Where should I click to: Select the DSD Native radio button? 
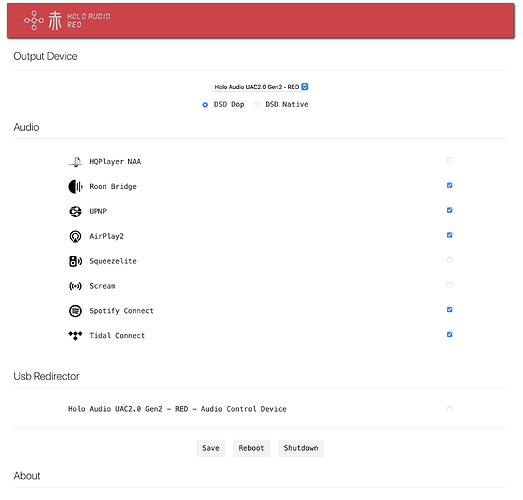[x=256, y=105]
